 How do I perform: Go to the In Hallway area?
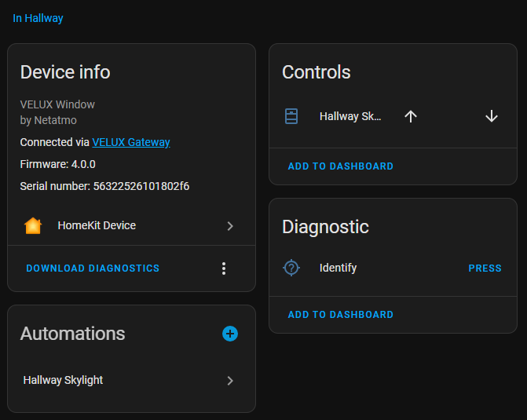(x=38, y=18)
